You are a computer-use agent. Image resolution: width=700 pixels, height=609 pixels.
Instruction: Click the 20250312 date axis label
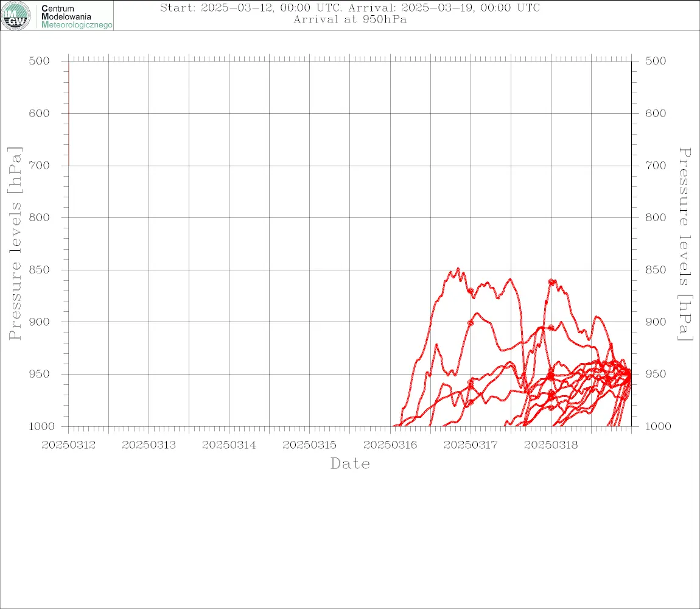[x=68, y=445]
